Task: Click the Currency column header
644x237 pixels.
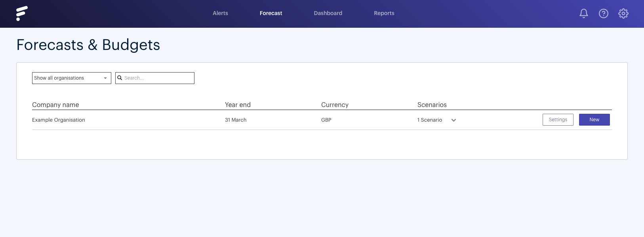Action: (x=335, y=105)
